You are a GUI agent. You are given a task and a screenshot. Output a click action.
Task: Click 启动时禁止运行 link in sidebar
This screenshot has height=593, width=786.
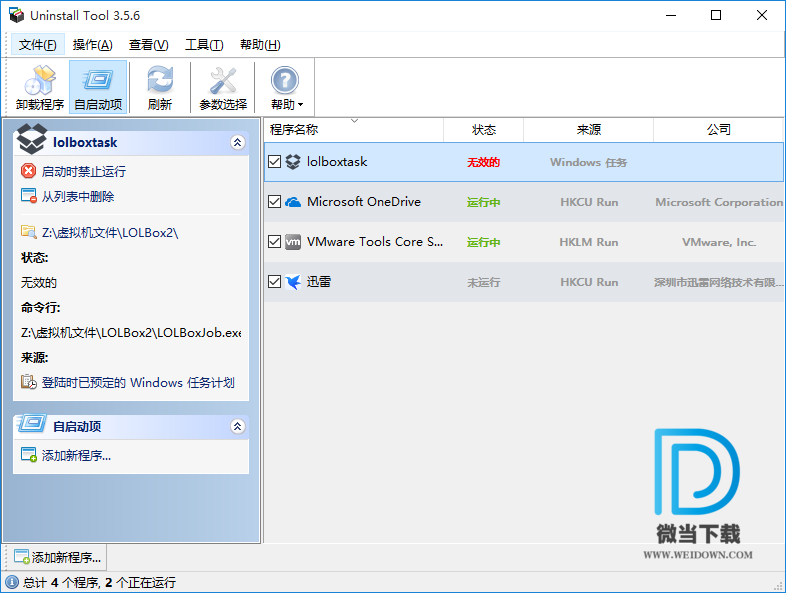(84, 171)
